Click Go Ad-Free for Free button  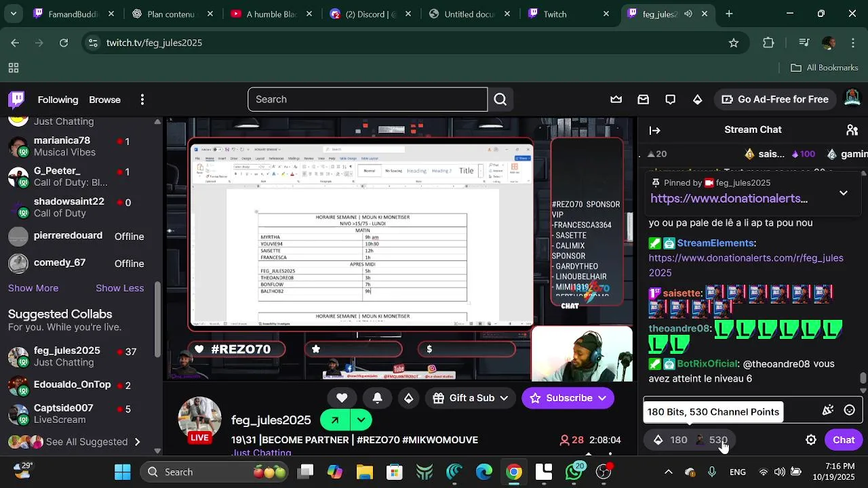pos(774,100)
